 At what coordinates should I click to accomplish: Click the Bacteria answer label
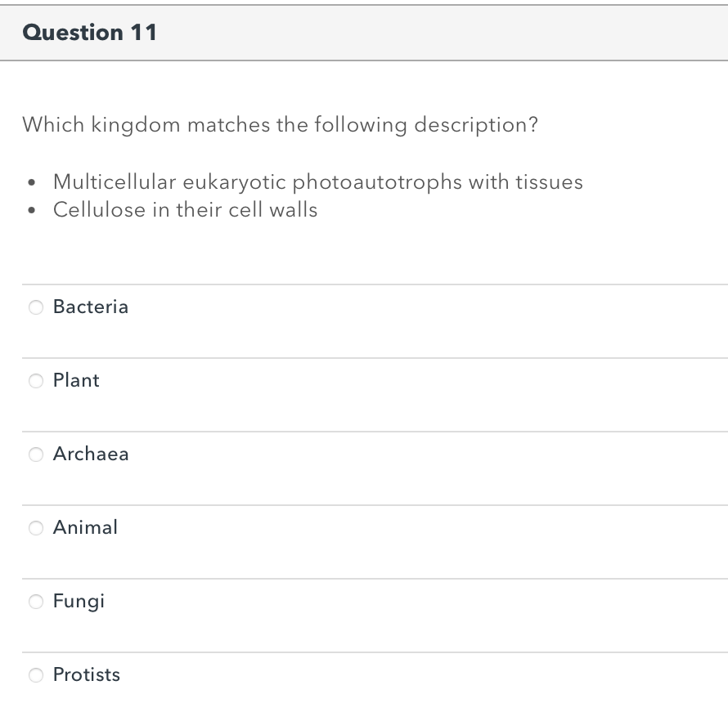tap(90, 307)
